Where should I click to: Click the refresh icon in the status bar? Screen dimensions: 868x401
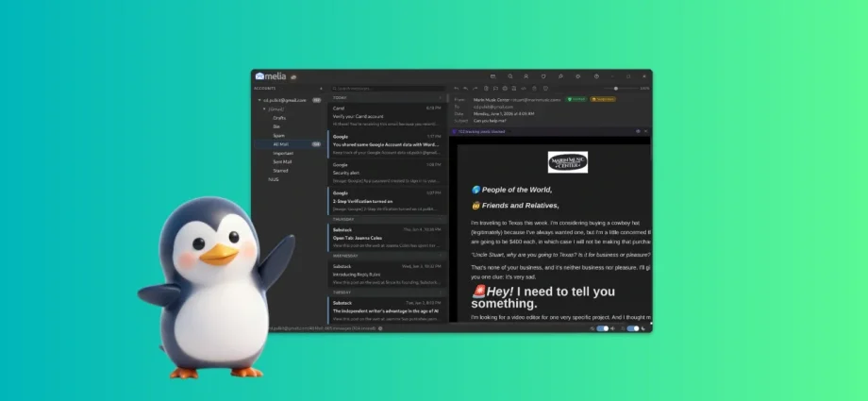(380, 328)
